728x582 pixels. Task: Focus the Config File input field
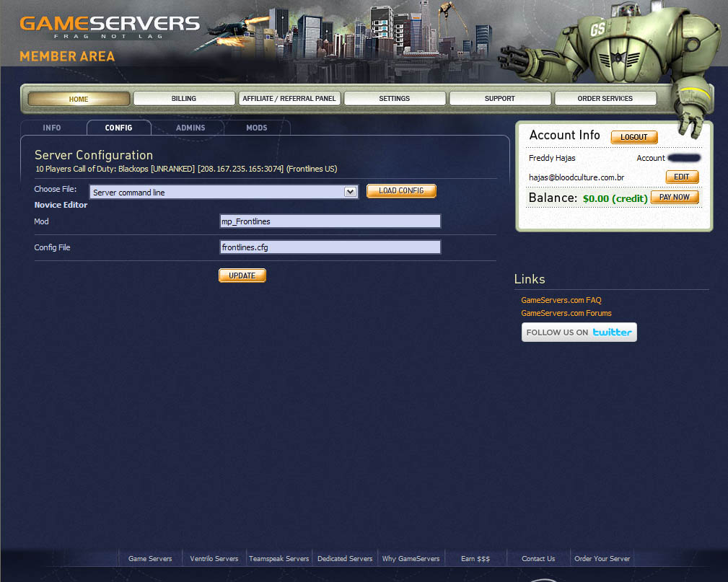[x=330, y=247]
